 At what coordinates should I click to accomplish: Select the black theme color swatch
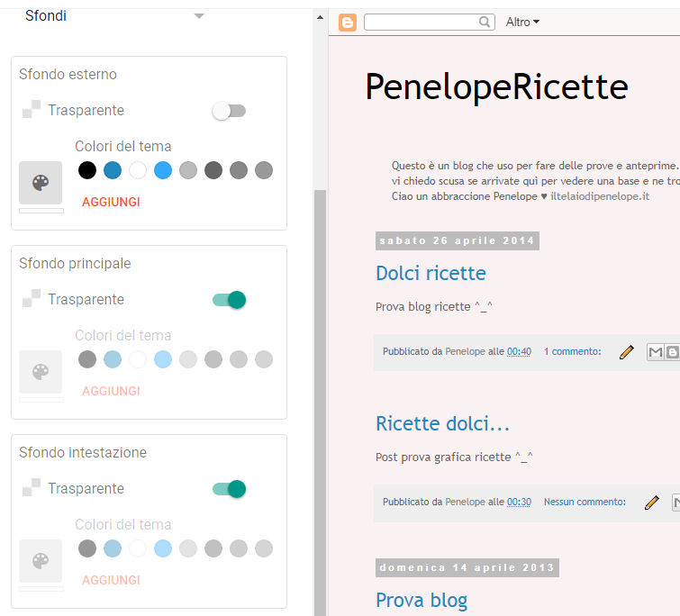[x=87, y=170]
